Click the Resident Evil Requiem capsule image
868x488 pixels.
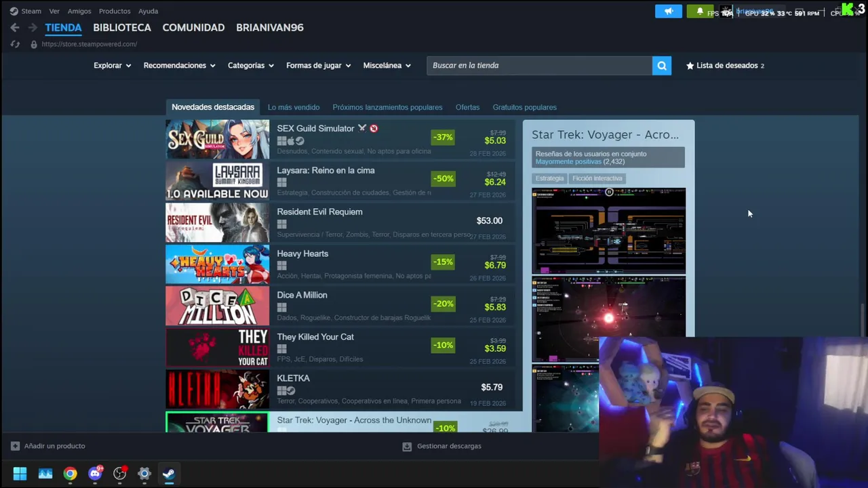(x=218, y=223)
